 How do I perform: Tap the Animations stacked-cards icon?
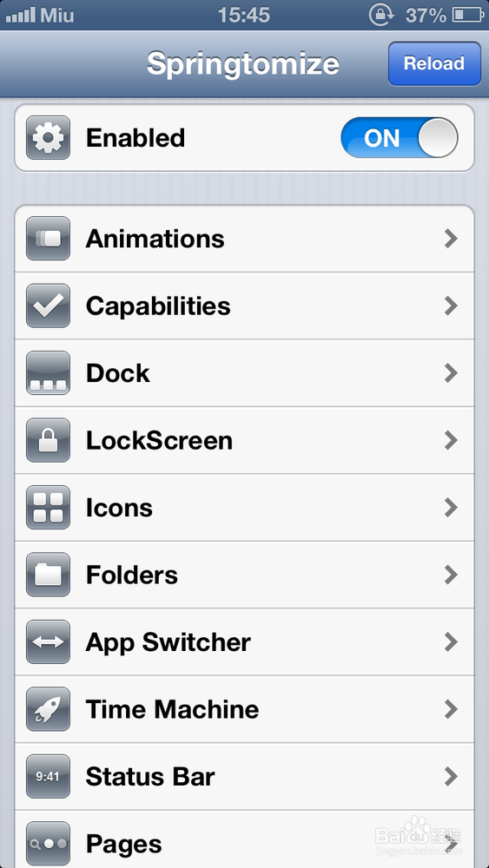pyautogui.click(x=48, y=239)
